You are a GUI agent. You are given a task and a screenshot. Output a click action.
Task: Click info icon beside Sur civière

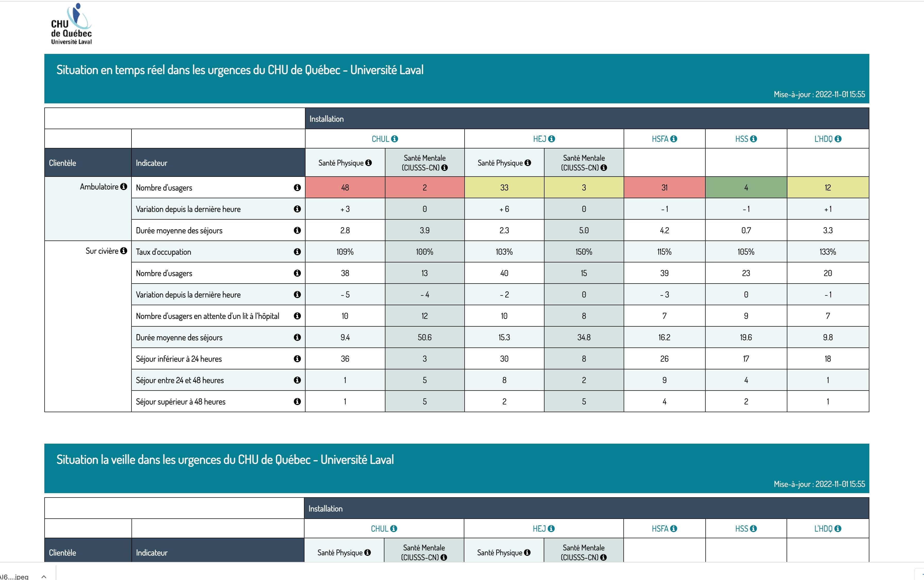[123, 251]
